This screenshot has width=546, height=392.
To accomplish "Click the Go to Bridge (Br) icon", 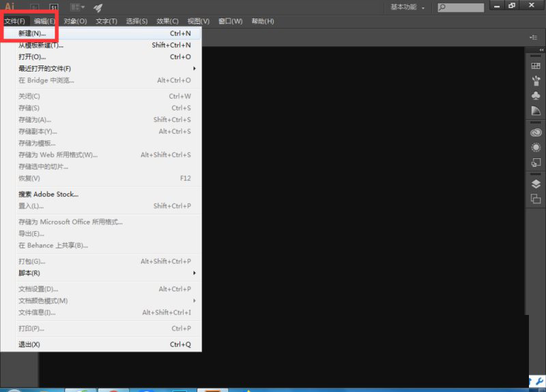I will 35,7.
